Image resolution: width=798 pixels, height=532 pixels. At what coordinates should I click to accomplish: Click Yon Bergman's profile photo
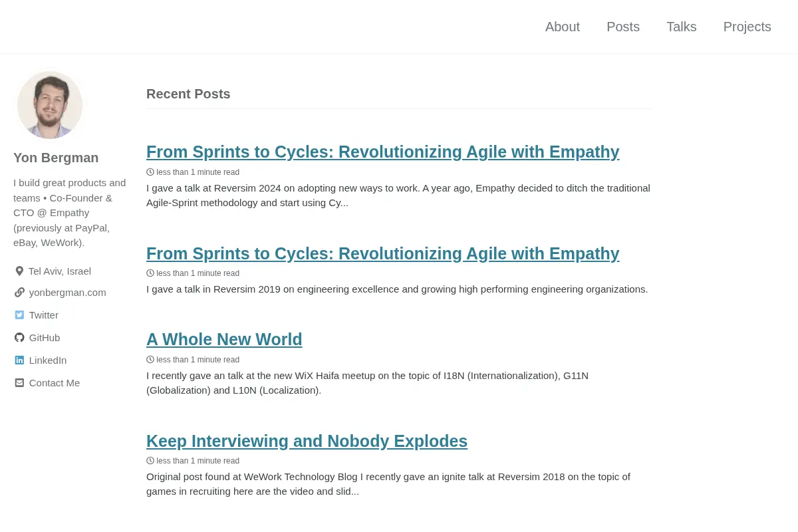click(x=50, y=105)
